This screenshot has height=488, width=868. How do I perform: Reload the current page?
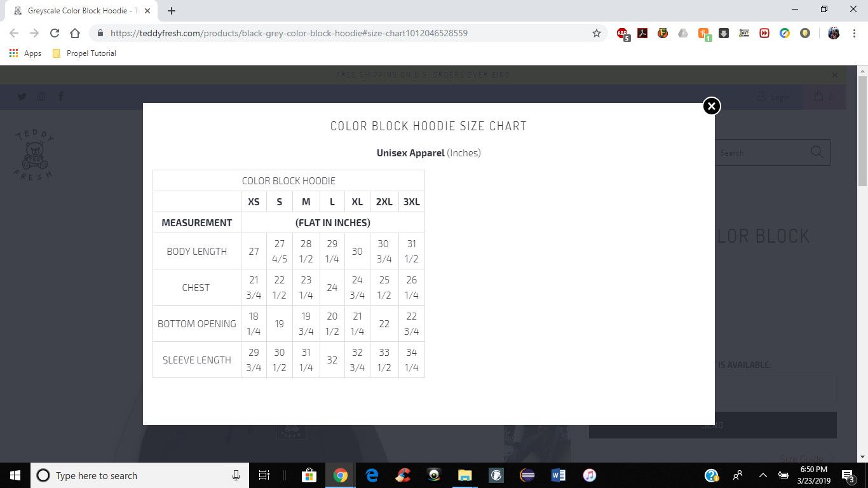(55, 34)
